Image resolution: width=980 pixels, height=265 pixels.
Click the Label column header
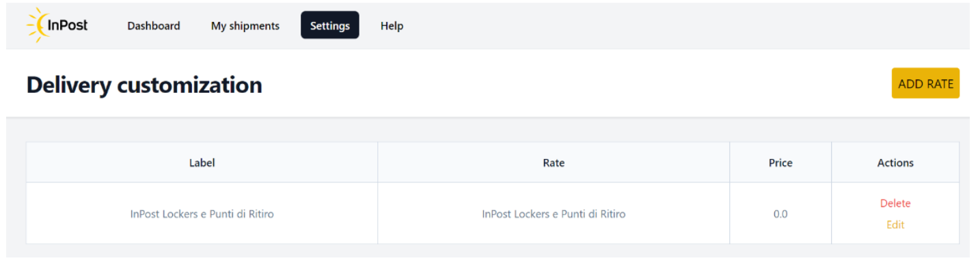point(202,163)
